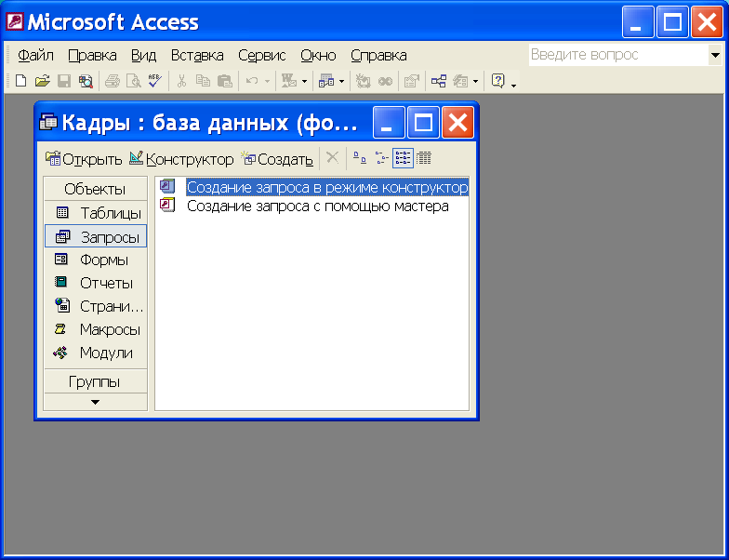Select Отчеты in the objects pane
The width and height of the screenshot is (729, 560).
96,283
